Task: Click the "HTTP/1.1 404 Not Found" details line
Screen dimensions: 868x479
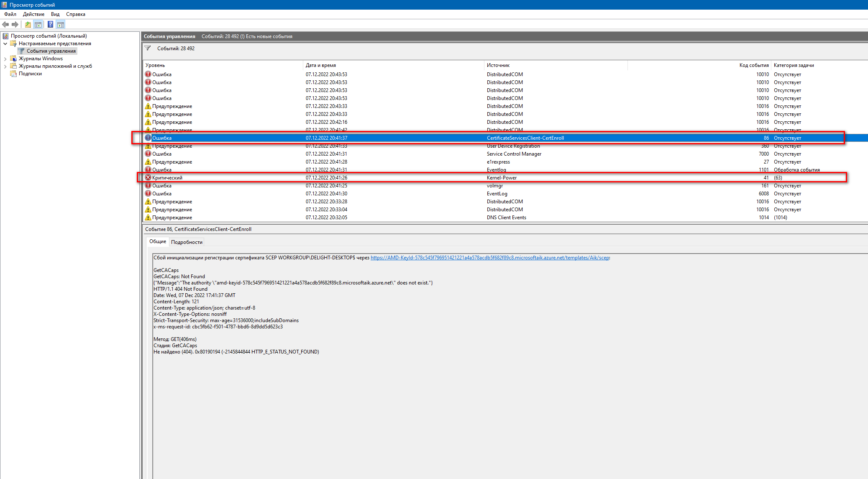Action: pyautogui.click(x=180, y=289)
